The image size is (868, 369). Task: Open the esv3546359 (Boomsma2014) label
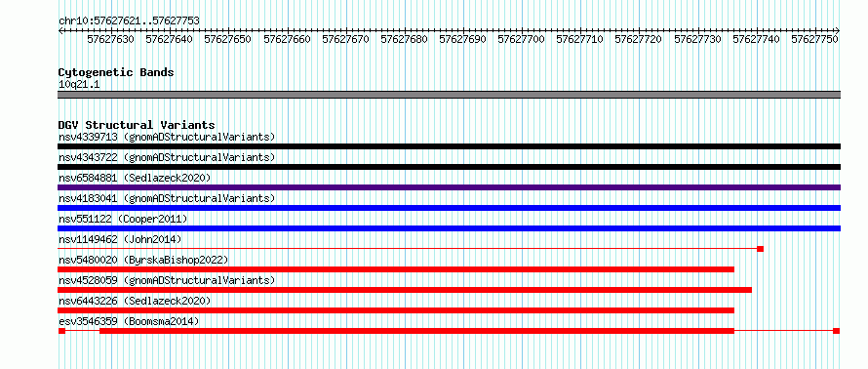129,321
